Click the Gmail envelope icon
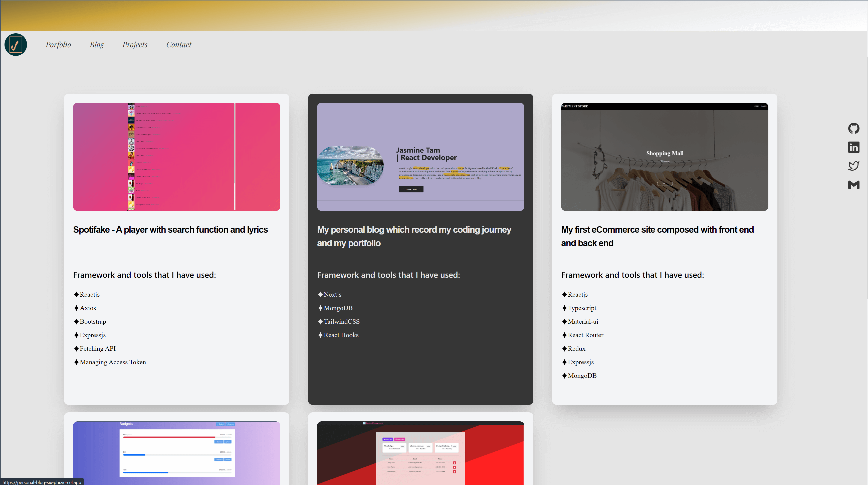The height and width of the screenshot is (485, 868). click(x=853, y=185)
